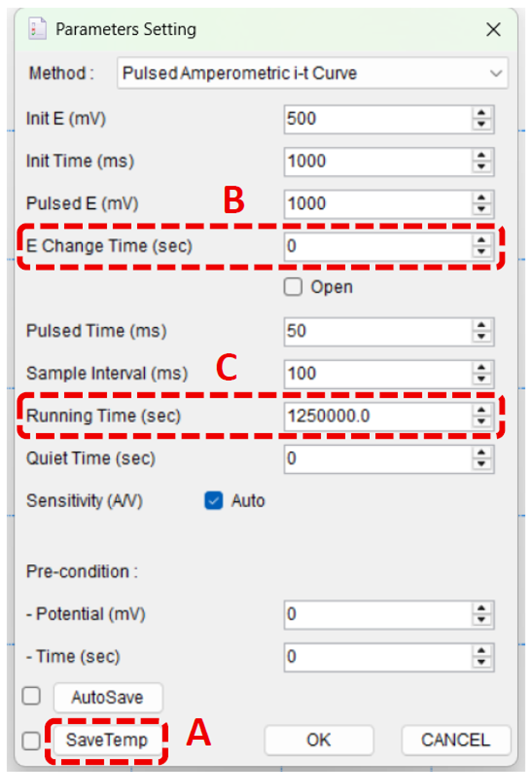Increase Running Time with up arrow
Viewport: 532px width, 780px height.
[x=482, y=410]
